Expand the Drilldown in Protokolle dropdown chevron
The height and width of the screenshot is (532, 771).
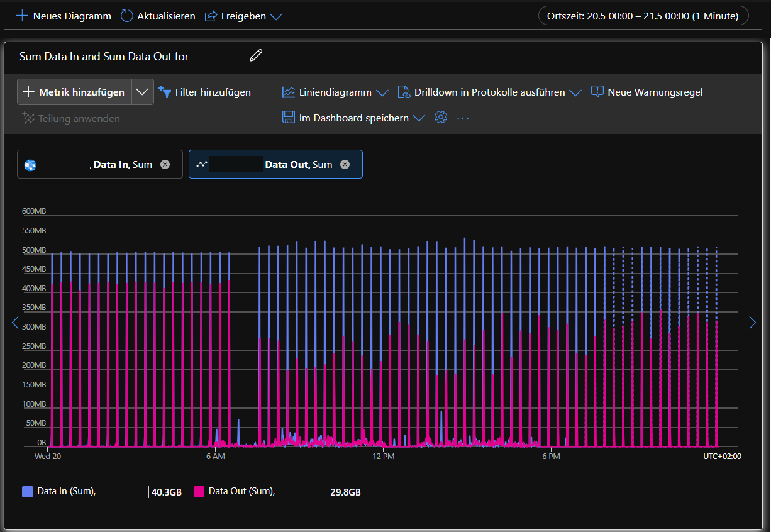[x=575, y=93]
